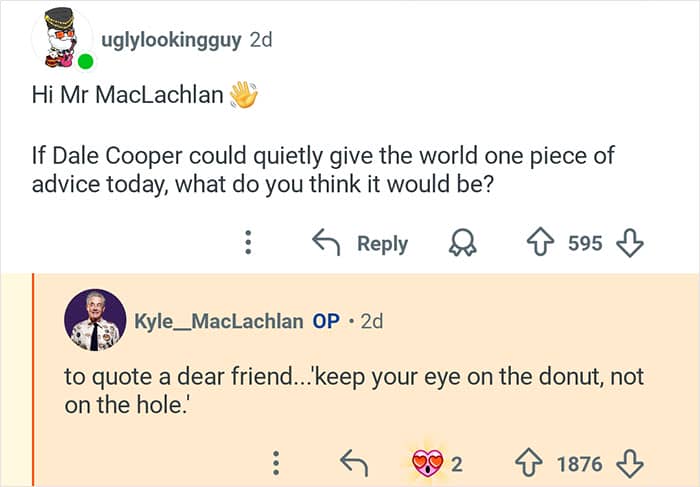Screen dimensions: 700x487
Task: Open three-dot menu on uglylookingguy's comment
Action: click(250, 243)
